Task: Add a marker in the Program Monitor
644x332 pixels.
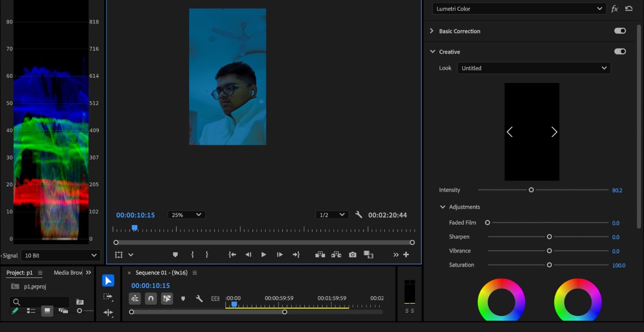Action: tap(175, 255)
